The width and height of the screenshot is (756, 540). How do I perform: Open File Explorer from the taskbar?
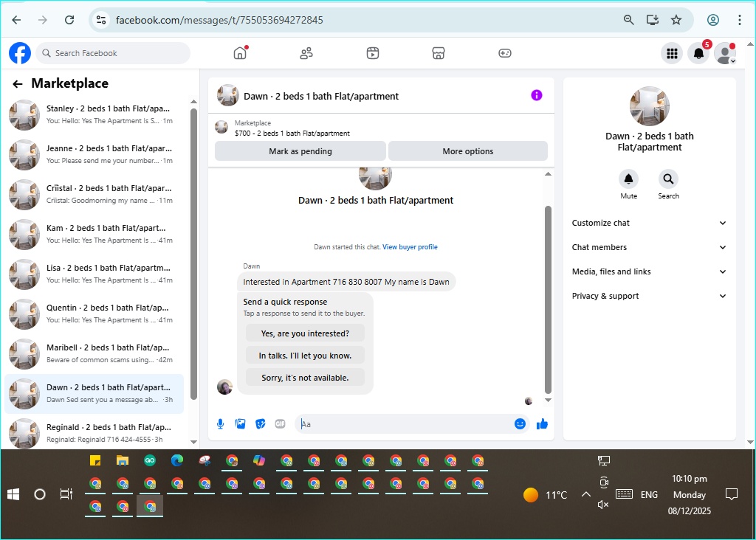[123, 460]
